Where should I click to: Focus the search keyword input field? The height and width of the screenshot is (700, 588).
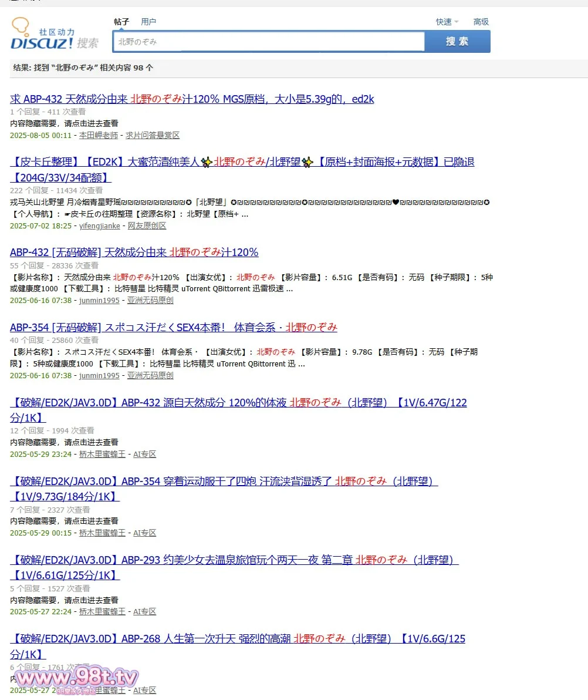[268, 42]
